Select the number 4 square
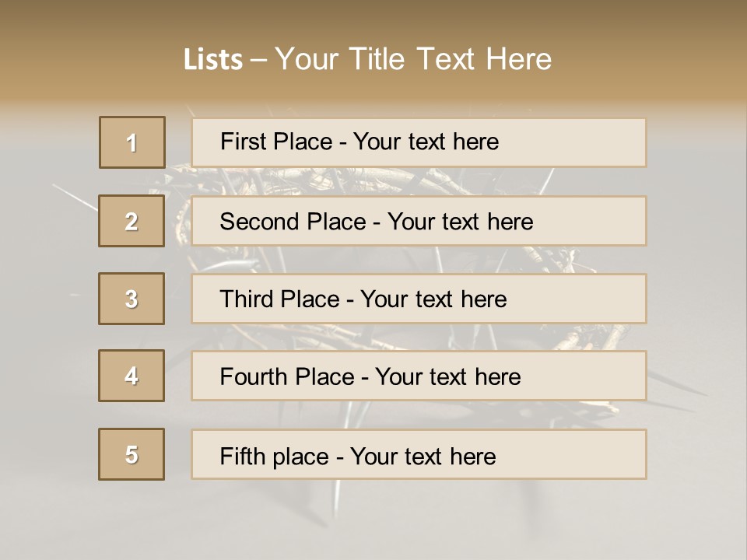This screenshot has height=560, width=747. click(132, 376)
